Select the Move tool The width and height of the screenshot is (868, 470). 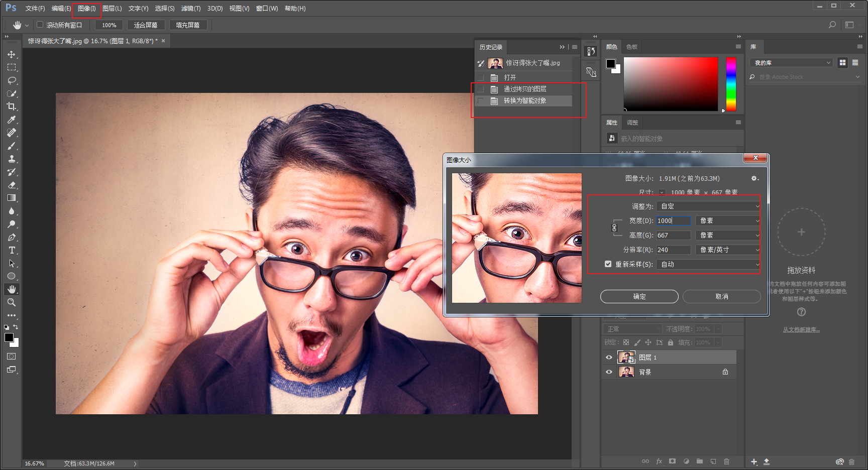tap(12, 54)
